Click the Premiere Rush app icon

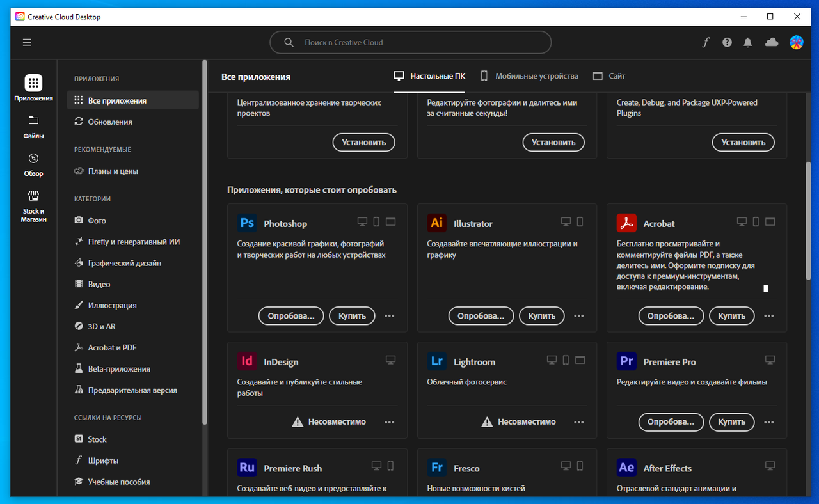point(247,468)
